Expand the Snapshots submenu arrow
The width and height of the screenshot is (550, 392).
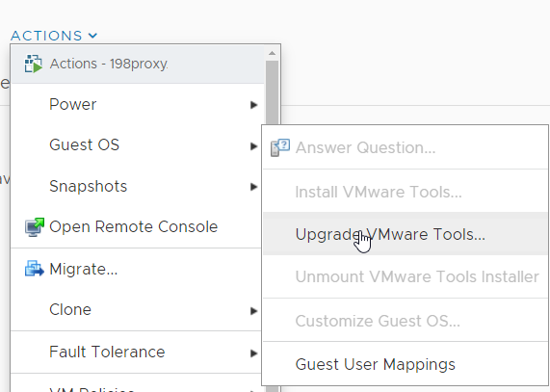coord(254,187)
